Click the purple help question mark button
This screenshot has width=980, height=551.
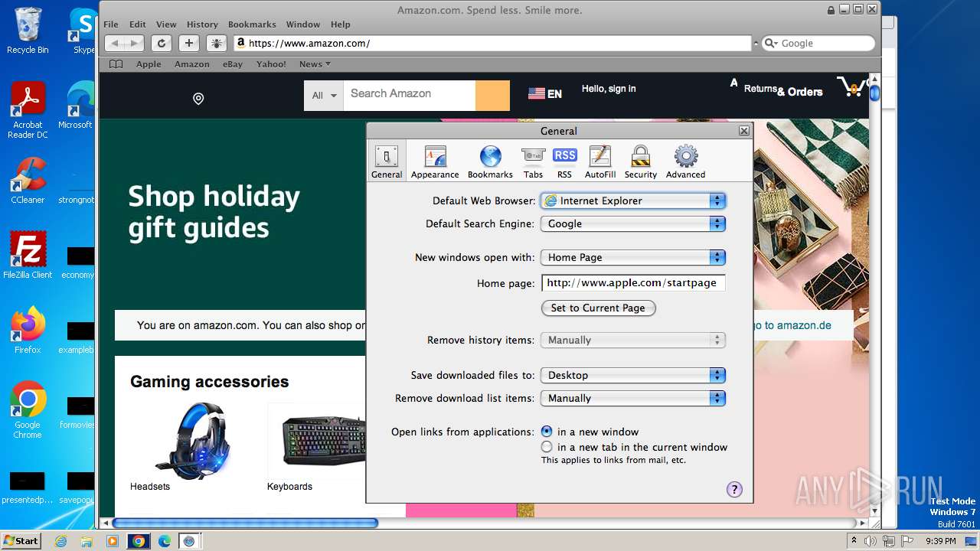(734, 490)
